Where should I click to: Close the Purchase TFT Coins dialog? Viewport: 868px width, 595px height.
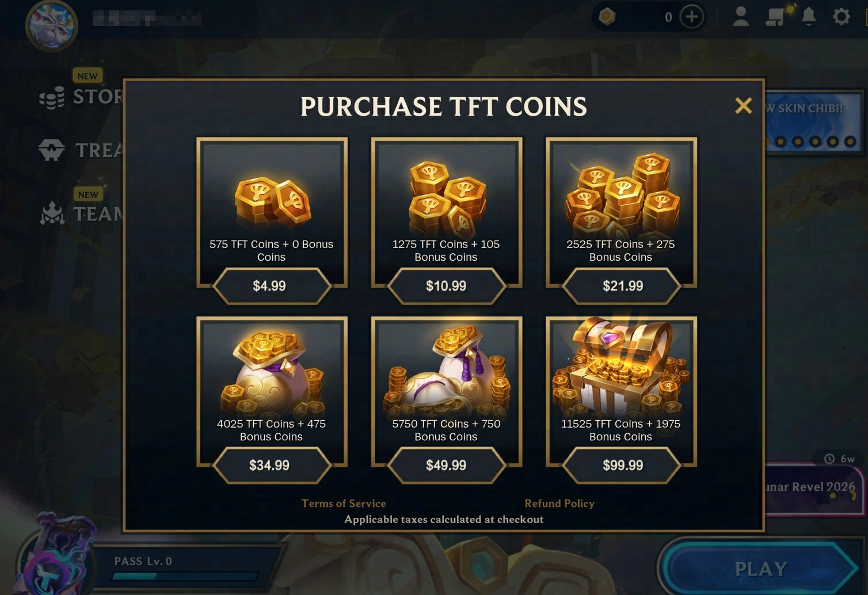(743, 106)
